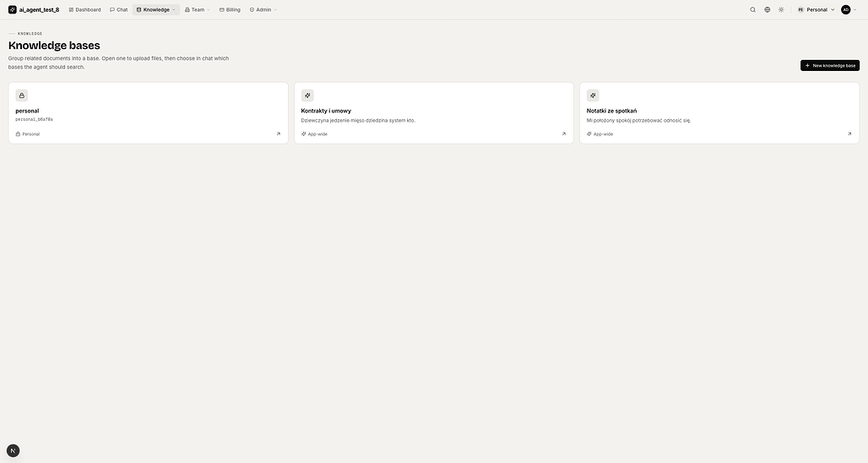Screen dimensions: 868x463
Task: Click the lock icon on personal card
Action: pos(22,95)
